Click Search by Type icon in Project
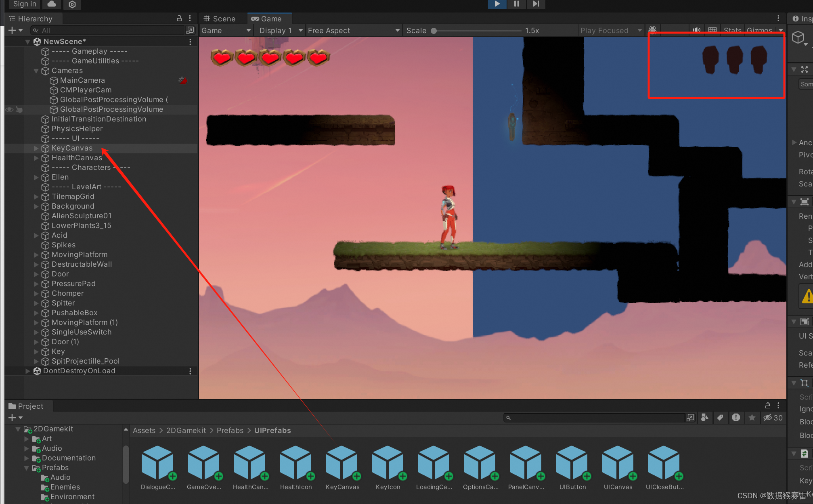Image resolution: width=813 pixels, height=504 pixels. pos(704,418)
